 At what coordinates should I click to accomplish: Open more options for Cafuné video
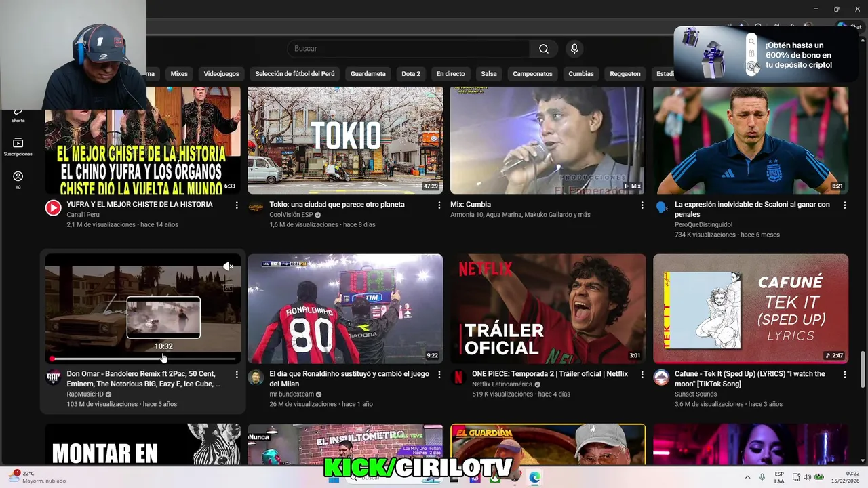pos(845,374)
